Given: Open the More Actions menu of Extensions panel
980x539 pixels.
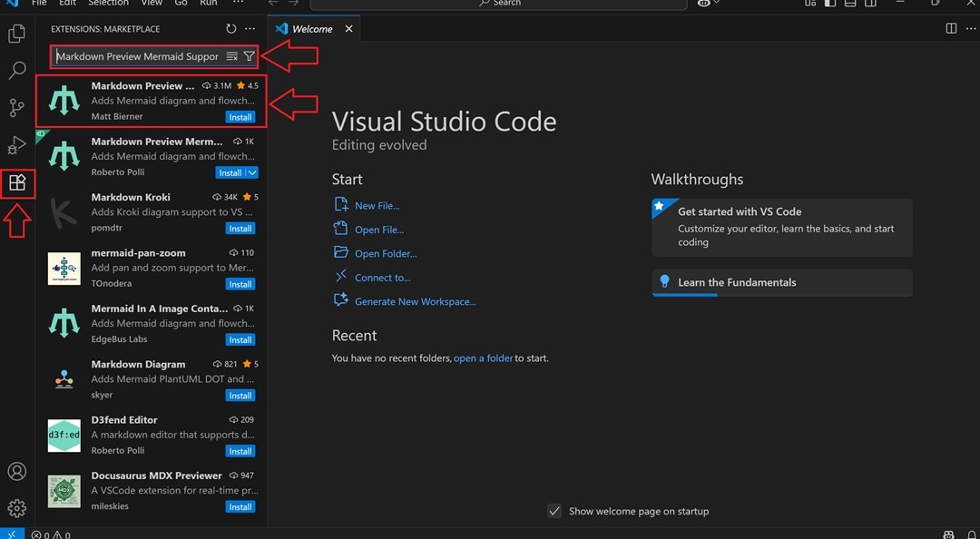Looking at the screenshot, I should (250, 28).
